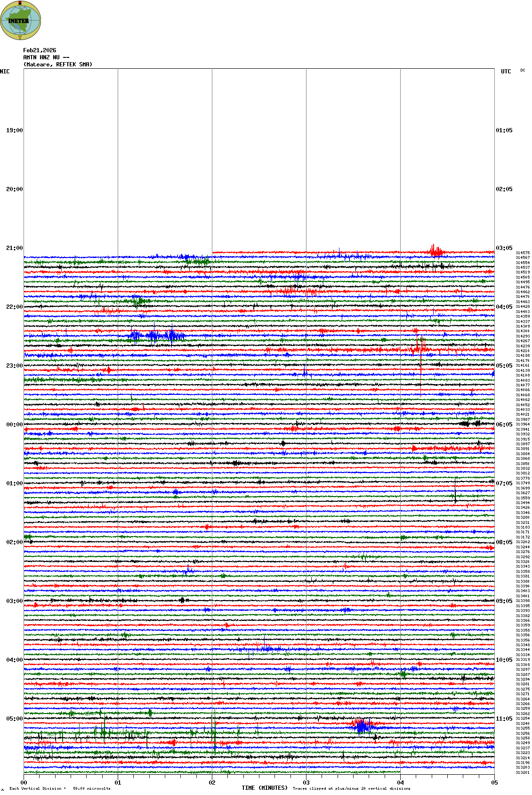Click the Mateare, REFTEK SMA text

pyautogui.click(x=58, y=64)
